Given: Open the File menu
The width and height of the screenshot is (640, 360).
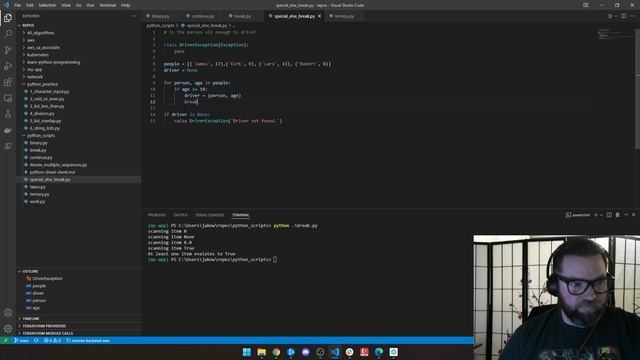Looking at the screenshot, I should (18, 5).
